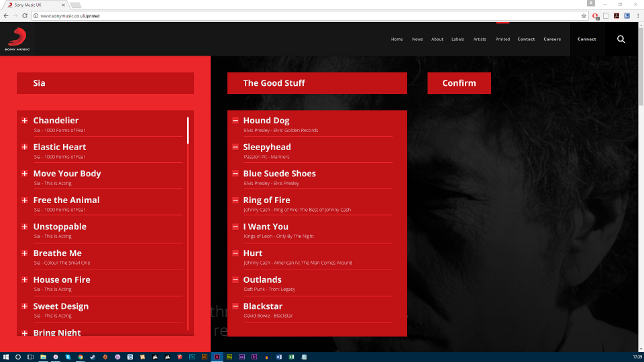Click the Blackstar track title
The height and width of the screenshot is (362, 644).
(x=263, y=306)
